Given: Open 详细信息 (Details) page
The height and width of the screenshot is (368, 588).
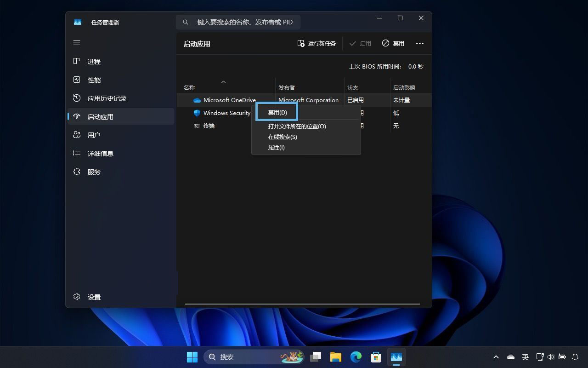Looking at the screenshot, I should click(100, 154).
